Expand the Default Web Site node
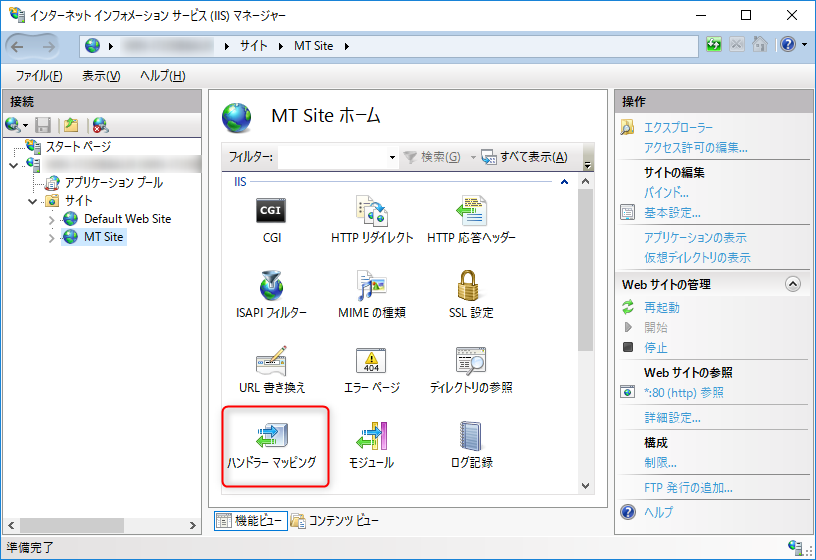Screen dimensions: 816x560 52,219
